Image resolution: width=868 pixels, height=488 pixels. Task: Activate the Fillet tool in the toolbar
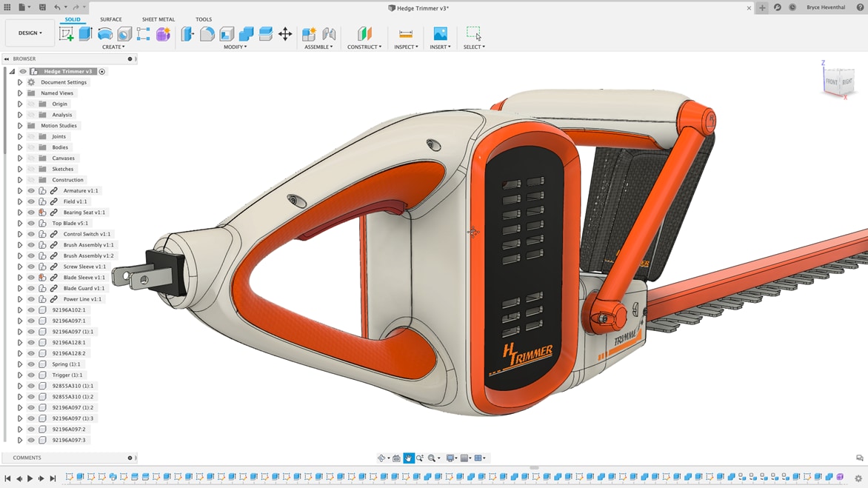(206, 33)
